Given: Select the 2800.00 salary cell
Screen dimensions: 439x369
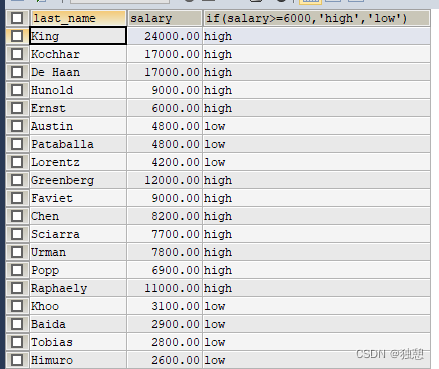Looking at the screenshot, I should (165, 342).
